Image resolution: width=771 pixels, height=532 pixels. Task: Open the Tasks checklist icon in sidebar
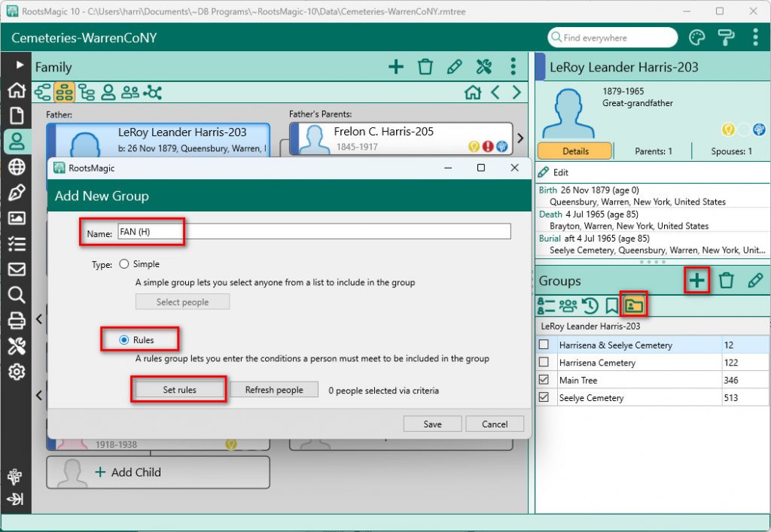point(17,244)
